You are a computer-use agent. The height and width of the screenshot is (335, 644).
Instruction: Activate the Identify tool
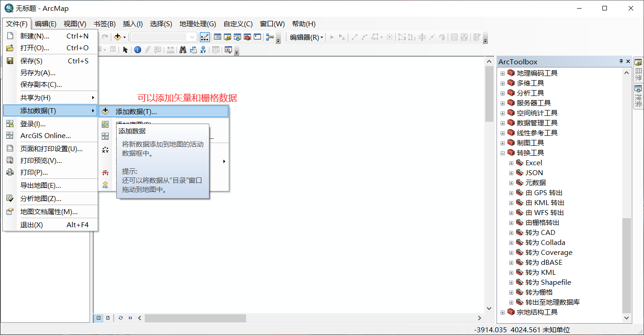tap(137, 50)
